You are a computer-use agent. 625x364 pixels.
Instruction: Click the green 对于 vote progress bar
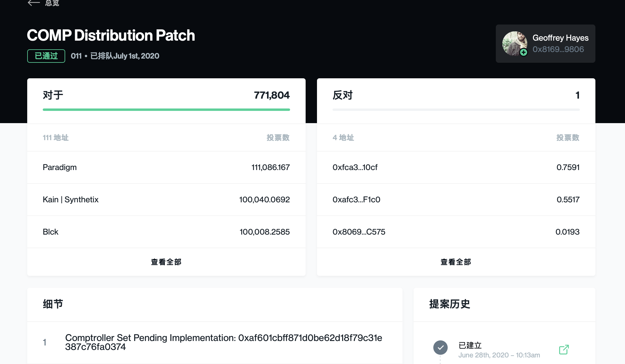[x=166, y=110]
